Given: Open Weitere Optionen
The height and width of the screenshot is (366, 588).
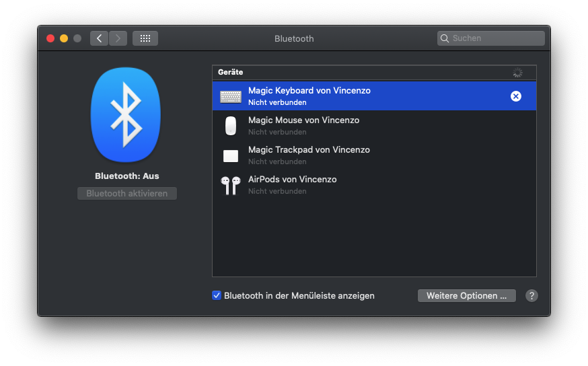Looking at the screenshot, I should (x=466, y=296).
